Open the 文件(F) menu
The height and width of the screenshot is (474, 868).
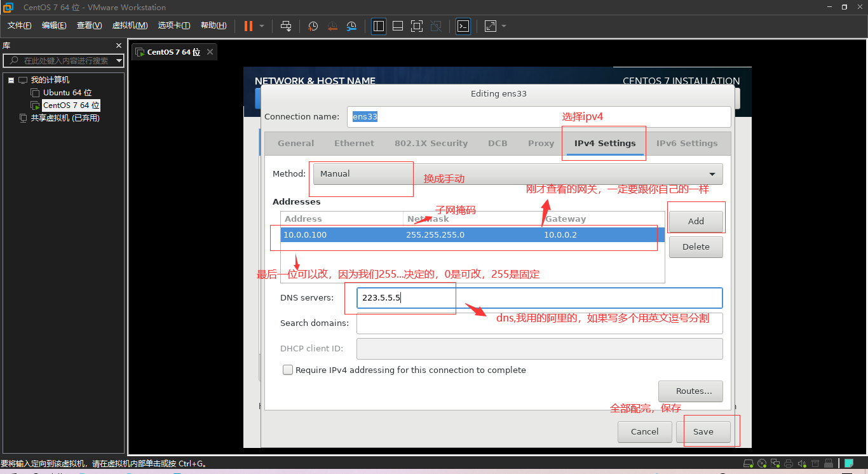coord(20,25)
